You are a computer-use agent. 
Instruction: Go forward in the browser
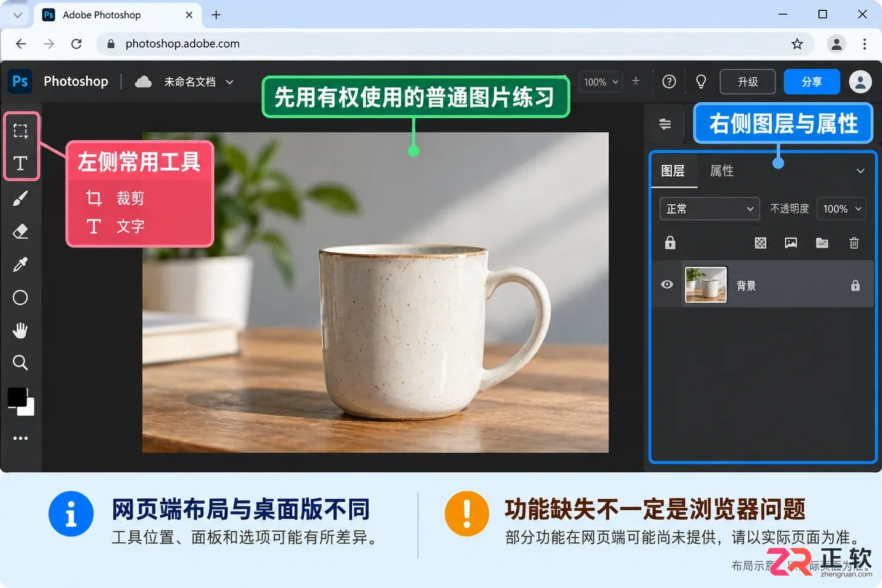(49, 43)
